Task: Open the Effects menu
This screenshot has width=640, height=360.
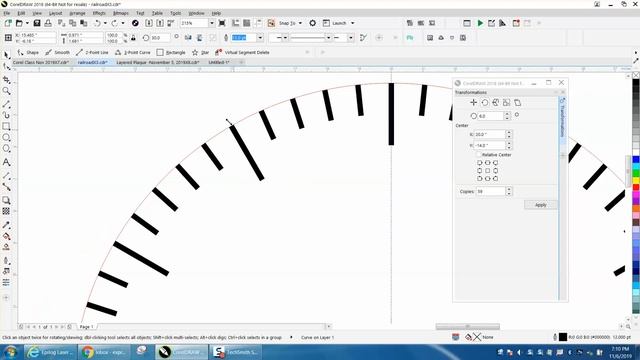Action: coord(99,13)
